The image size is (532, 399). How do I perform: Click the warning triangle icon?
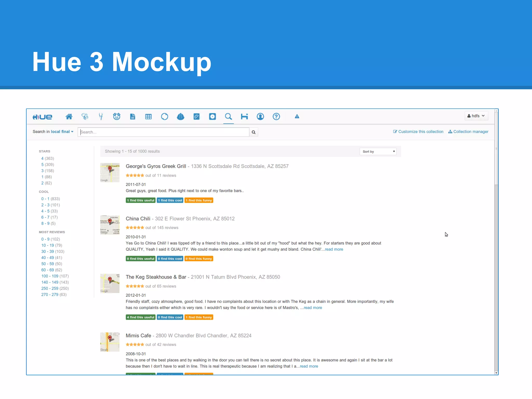point(297,117)
